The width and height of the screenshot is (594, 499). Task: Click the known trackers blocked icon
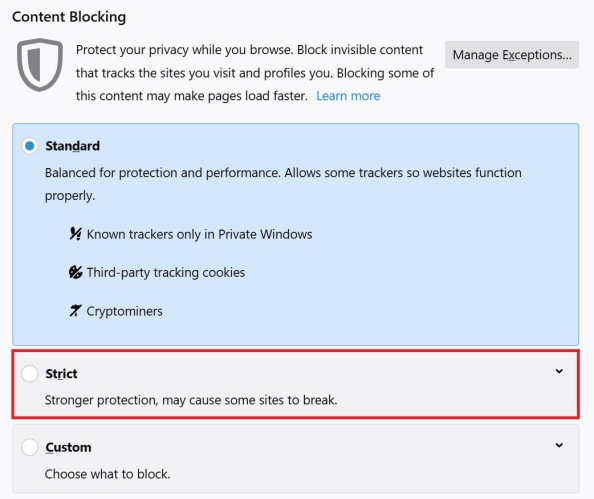pyautogui.click(x=75, y=234)
